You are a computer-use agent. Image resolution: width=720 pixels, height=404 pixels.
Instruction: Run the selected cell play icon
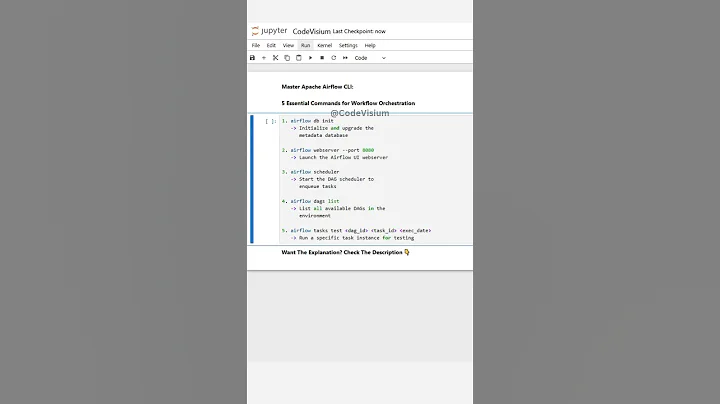[x=310, y=58]
